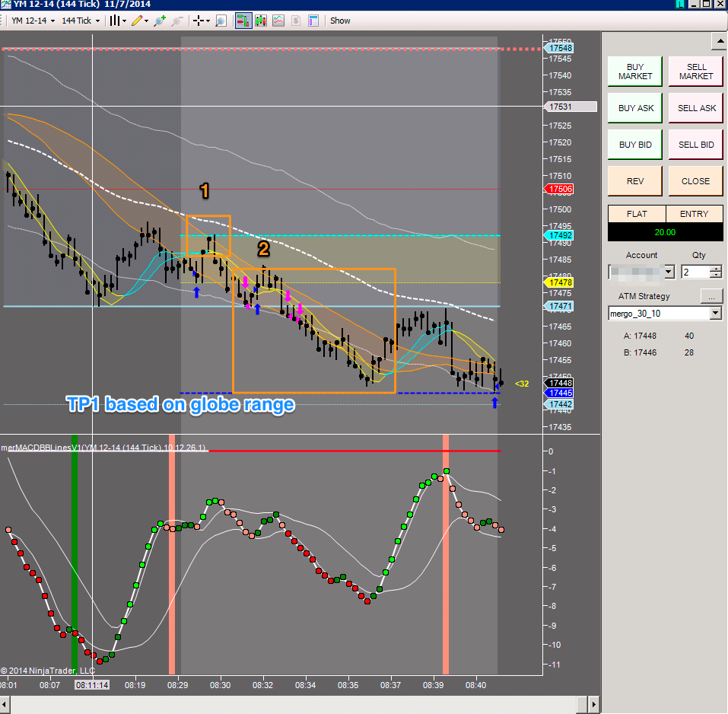Click the green 20.00 PnL value
The image size is (728, 714).
(665, 232)
